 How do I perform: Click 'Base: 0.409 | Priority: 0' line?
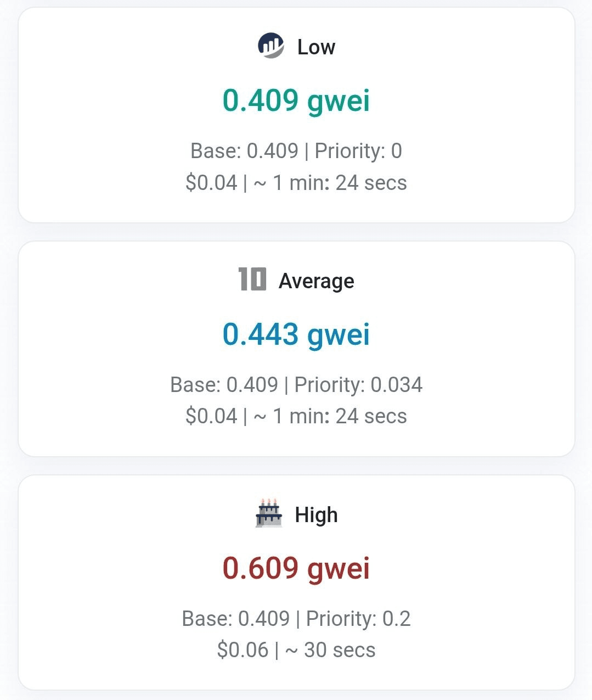click(296, 151)
